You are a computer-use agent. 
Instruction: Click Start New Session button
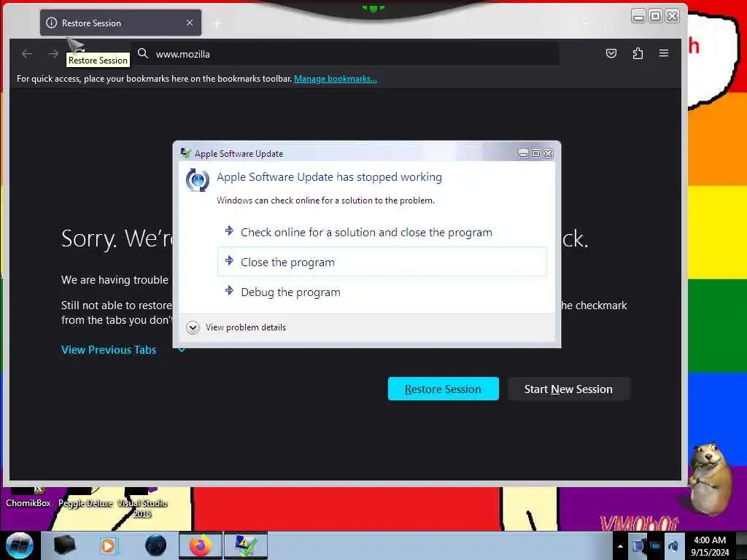pyautogui.click(x=568, y=389)
